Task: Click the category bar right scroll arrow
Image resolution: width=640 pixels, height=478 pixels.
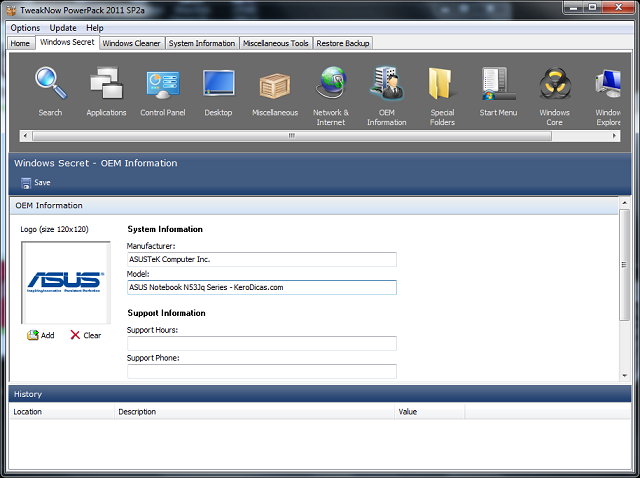Action: [x=614, y=136]
